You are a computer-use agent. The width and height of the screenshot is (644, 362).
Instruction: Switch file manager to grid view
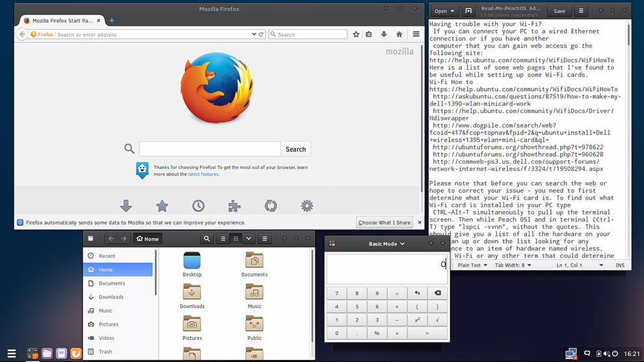(x=235, y=239)
